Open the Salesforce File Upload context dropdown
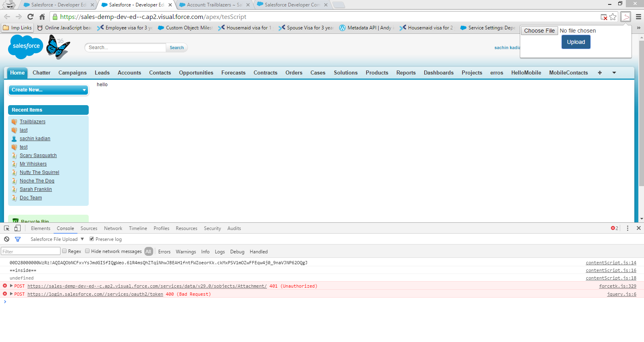The width and height of the screenshot is (644, 342). click(x=57, y=239)
